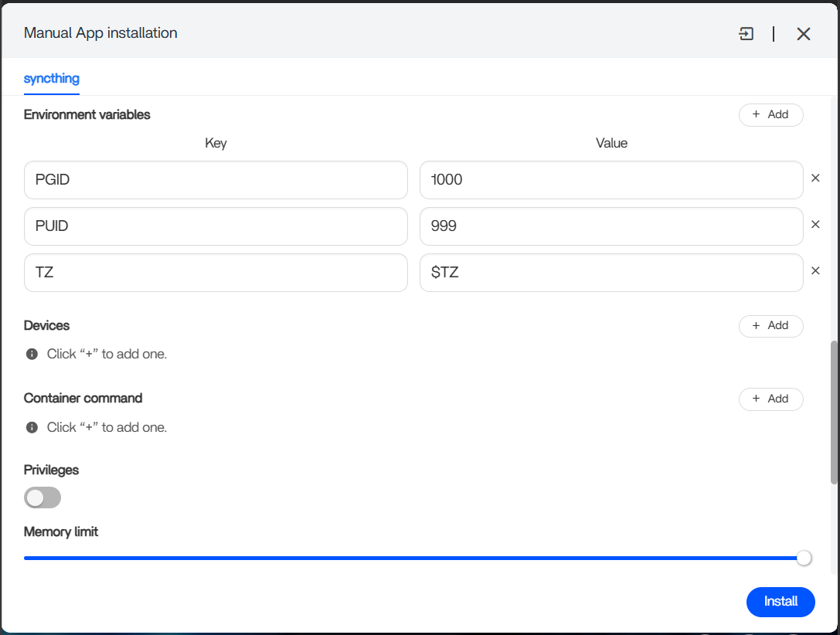Click the import icon in the header
The image size is (840, 635).
click(x=746, y=34)
